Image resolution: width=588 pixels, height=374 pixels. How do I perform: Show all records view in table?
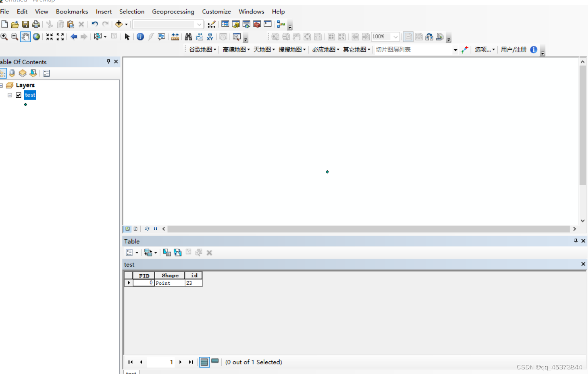tap(204, 362)
